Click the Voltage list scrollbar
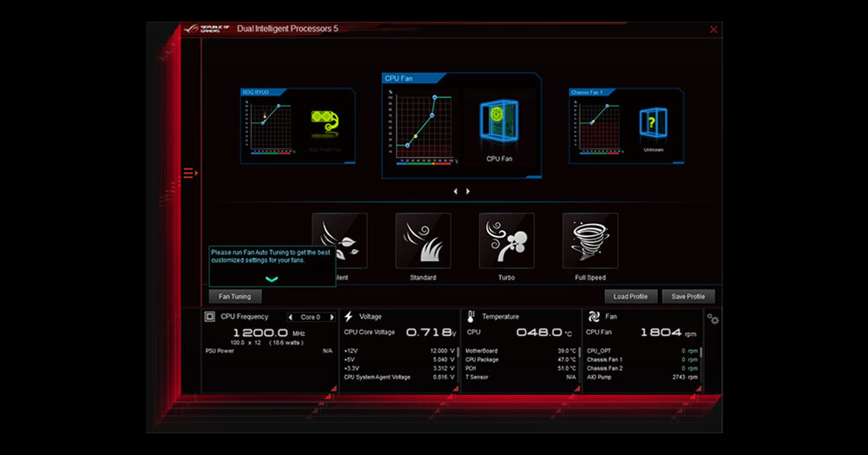Image resolution: width=868 pixels, height=455 pixels. pos(458,353)
